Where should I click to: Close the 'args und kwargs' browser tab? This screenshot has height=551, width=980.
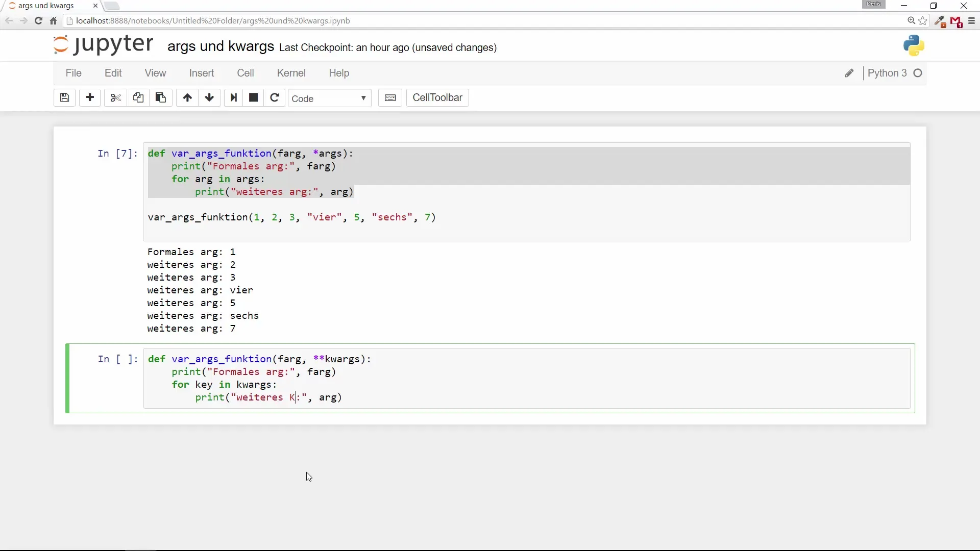95,6
